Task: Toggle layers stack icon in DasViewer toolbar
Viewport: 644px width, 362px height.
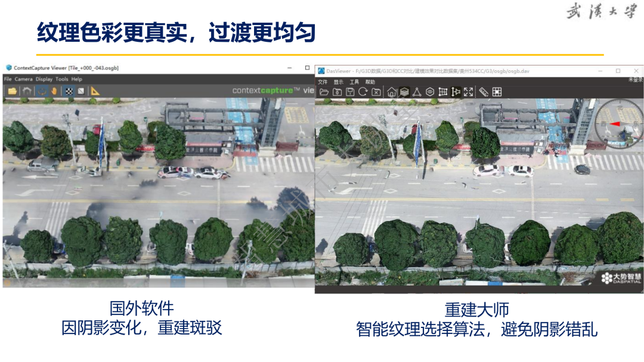Action: [x=404, y=92]
